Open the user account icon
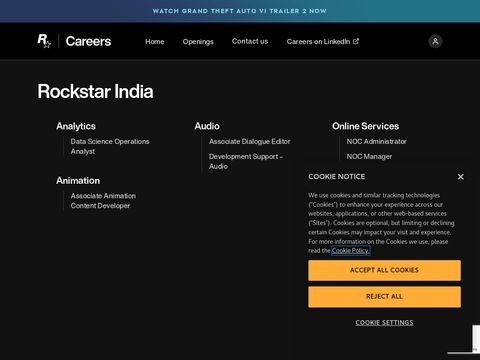This screenshot has height=360, width=480. [x=435, y=41]
